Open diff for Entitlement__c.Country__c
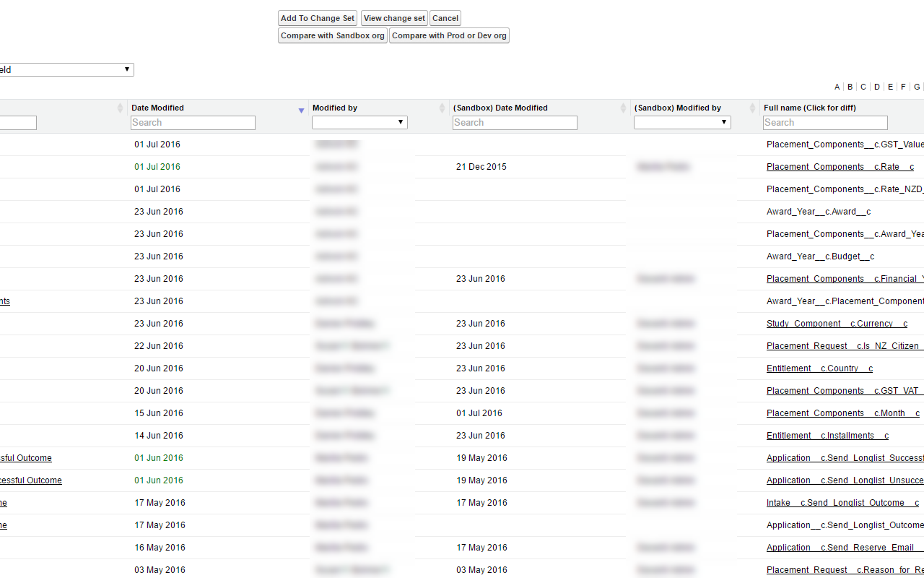This screenshot has height=578, width=924. point(819,368)
